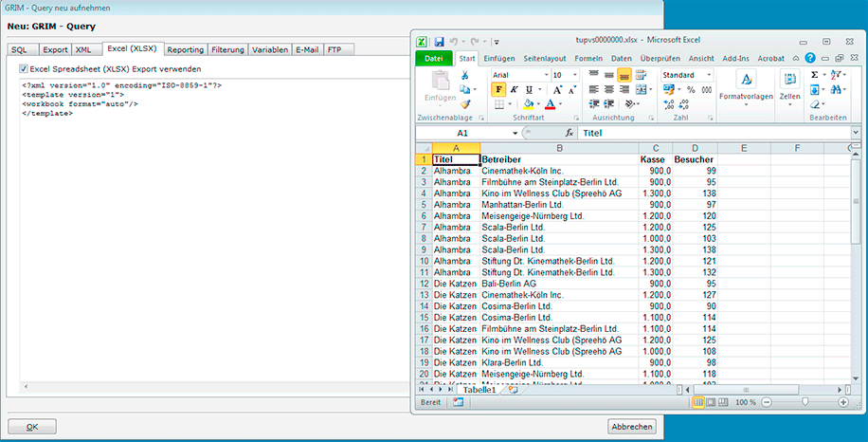Click the cut scissors icon
868x442 pixels.
click(x=465, y=75)
